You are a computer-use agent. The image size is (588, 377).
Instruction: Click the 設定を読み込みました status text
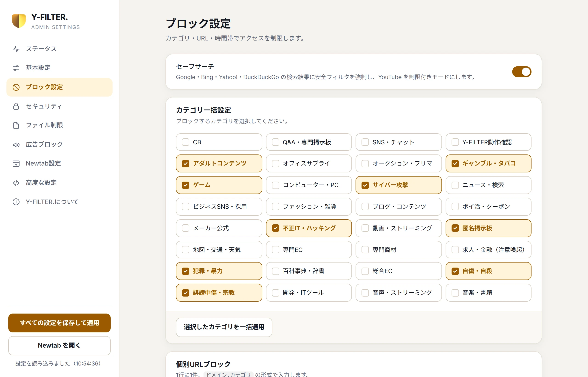(58, 363)
